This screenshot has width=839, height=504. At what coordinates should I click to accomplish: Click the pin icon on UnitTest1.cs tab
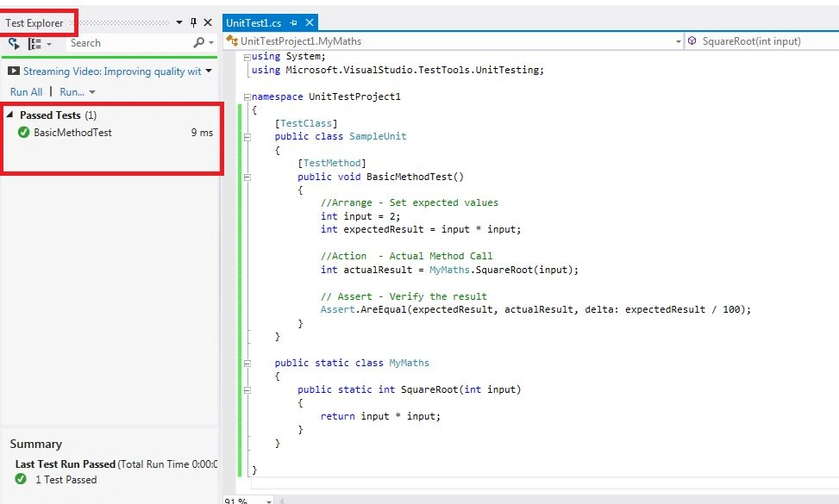293,22
